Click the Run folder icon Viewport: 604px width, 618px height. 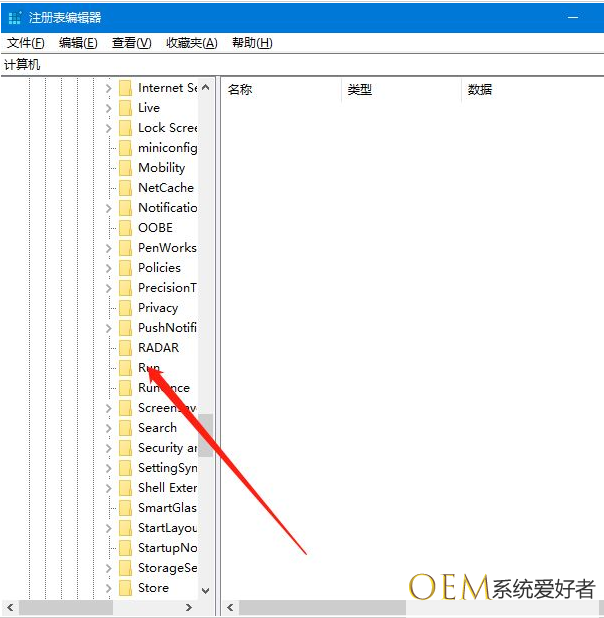coord(125,368)
